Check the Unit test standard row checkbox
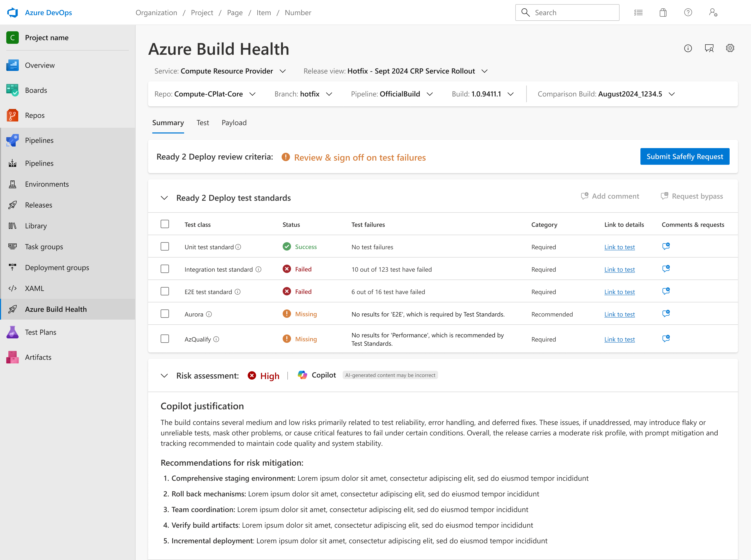Image resolution: width=751 pixels, height=560 pixels. [165, 246]
